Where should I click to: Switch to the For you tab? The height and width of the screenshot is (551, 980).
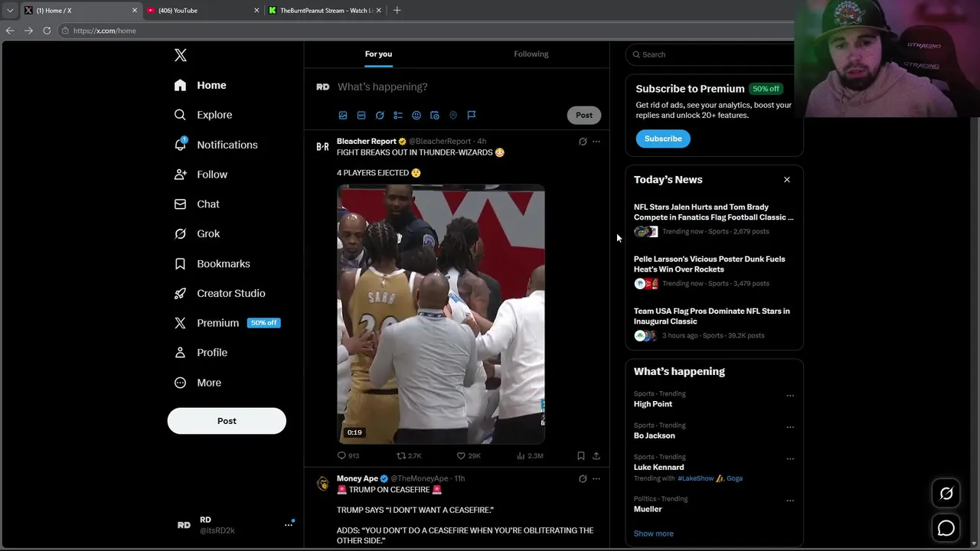pyautogui.click(x=378, y=54)
